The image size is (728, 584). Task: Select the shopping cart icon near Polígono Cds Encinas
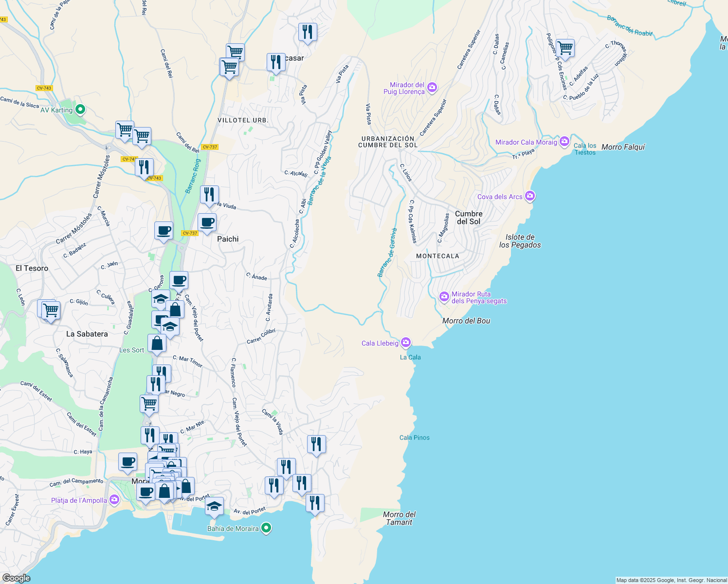565,48
